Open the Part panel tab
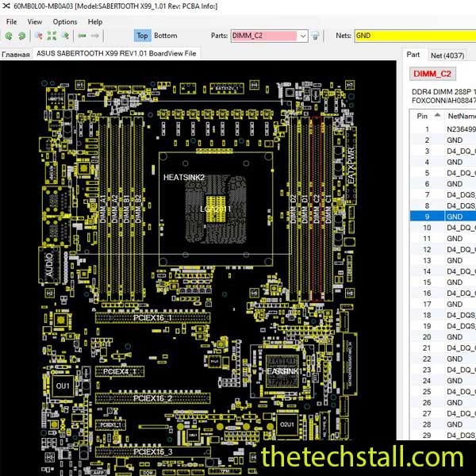This screenshot has width=476, height=476. click(x=413, y=55)
